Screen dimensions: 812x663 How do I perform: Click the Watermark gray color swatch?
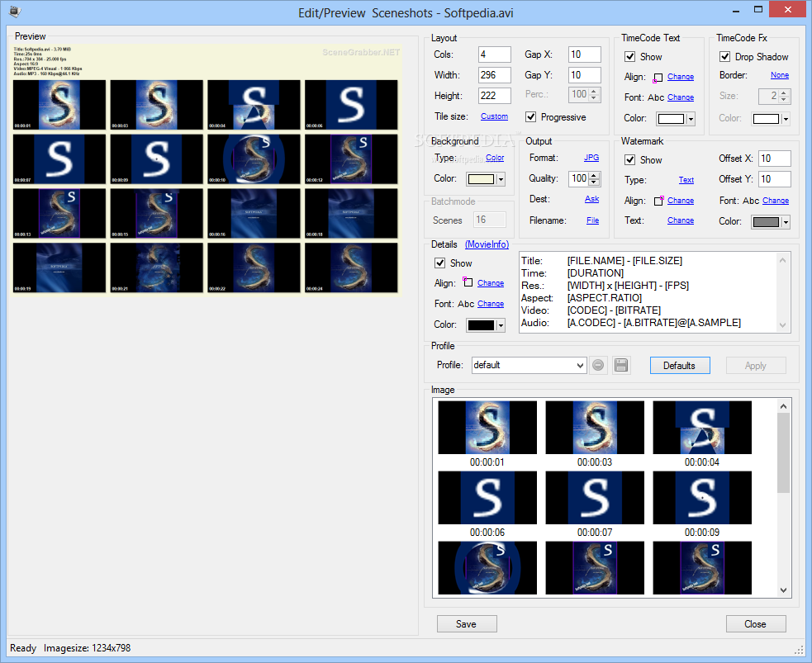[766, 222]
